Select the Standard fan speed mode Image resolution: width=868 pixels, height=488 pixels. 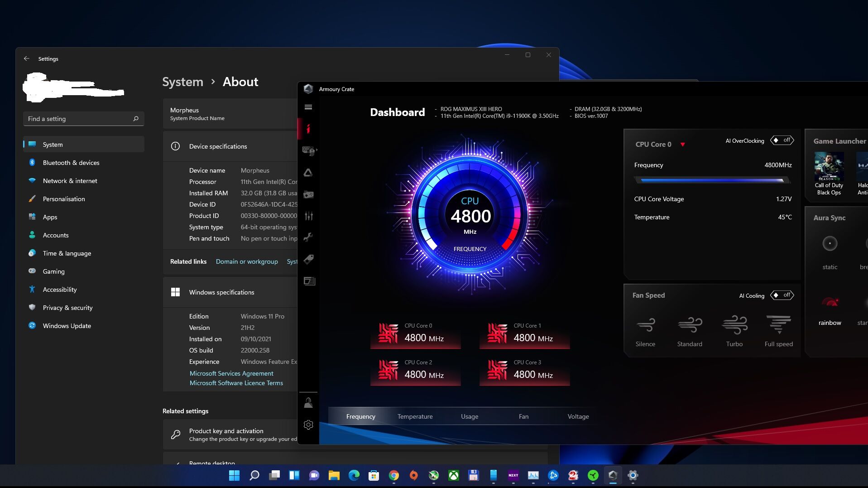click(x=690, y=331)
